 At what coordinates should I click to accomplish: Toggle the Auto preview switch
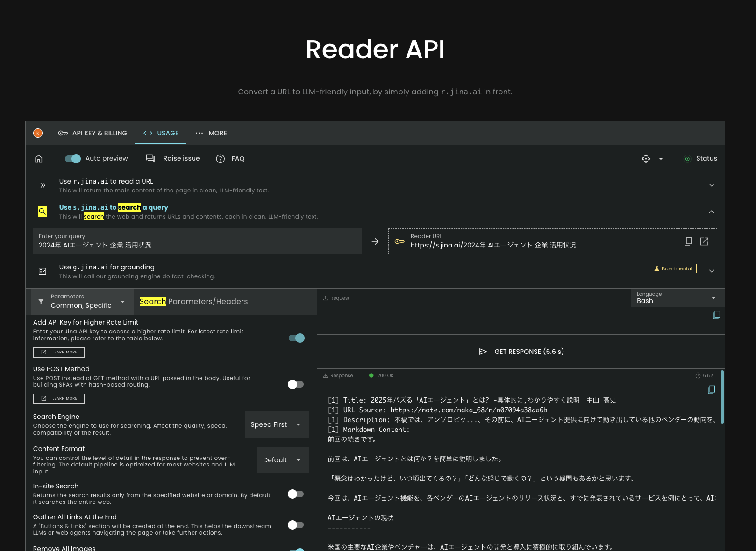click(73, 159)
